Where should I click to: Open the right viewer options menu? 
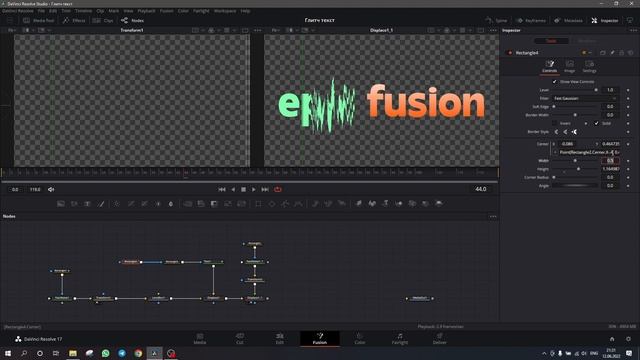click(493, 30)
